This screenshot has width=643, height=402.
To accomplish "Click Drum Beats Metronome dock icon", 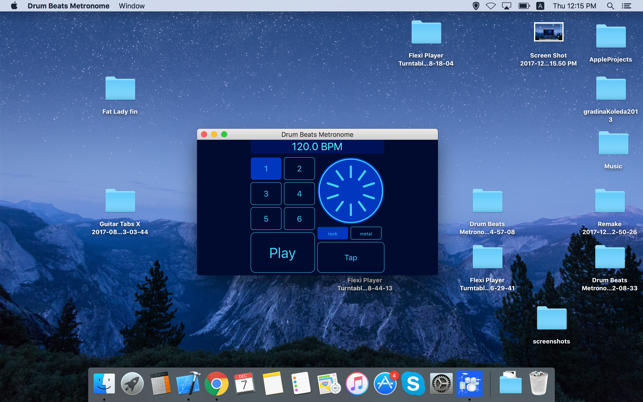I will [469, 384].
